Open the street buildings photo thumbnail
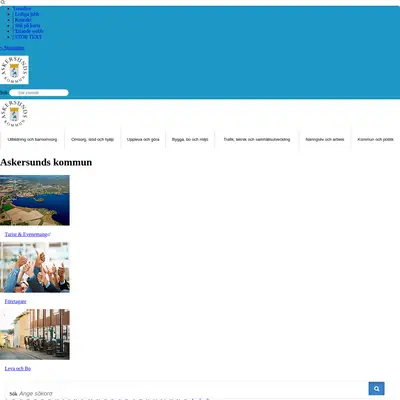Image resolution: width=400 pixels, height=400 pixels. pyautogui.click(x=35, y=334)
